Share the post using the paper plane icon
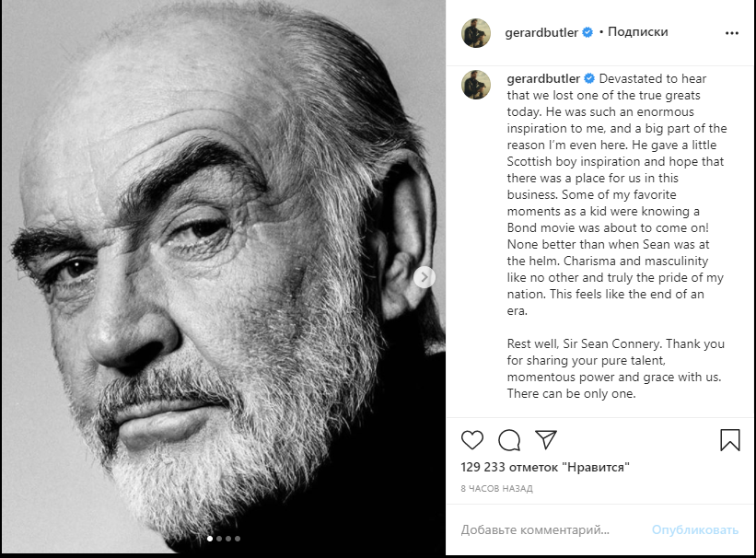The height and width of the screenshot is (558, 756). click(x=546, y=440)
